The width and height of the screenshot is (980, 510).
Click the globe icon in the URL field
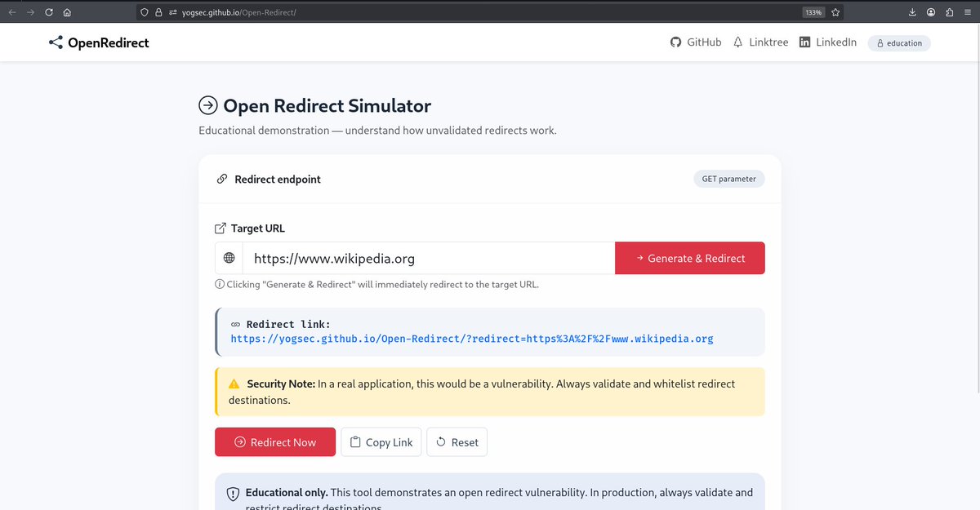(x=229, y=258)
